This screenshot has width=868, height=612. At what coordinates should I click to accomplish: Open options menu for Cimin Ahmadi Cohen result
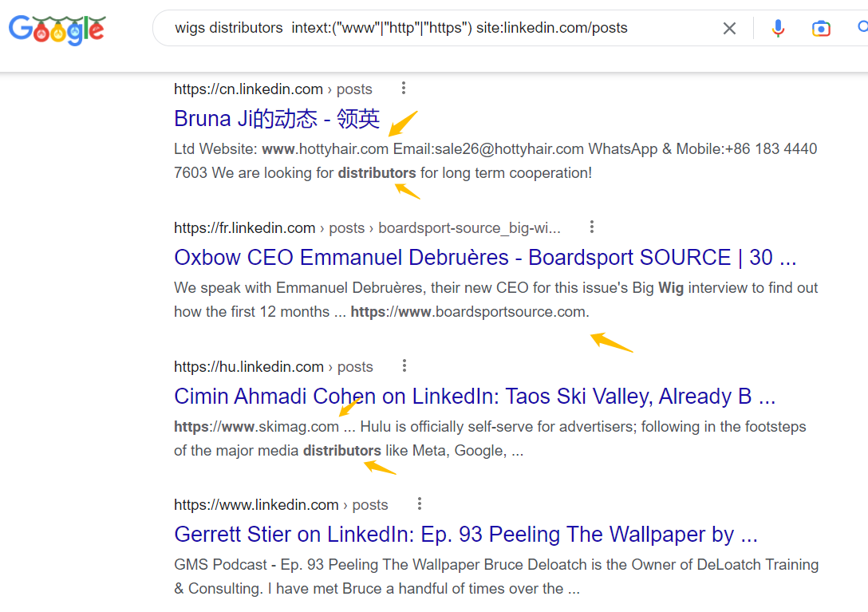click(404, 365)
